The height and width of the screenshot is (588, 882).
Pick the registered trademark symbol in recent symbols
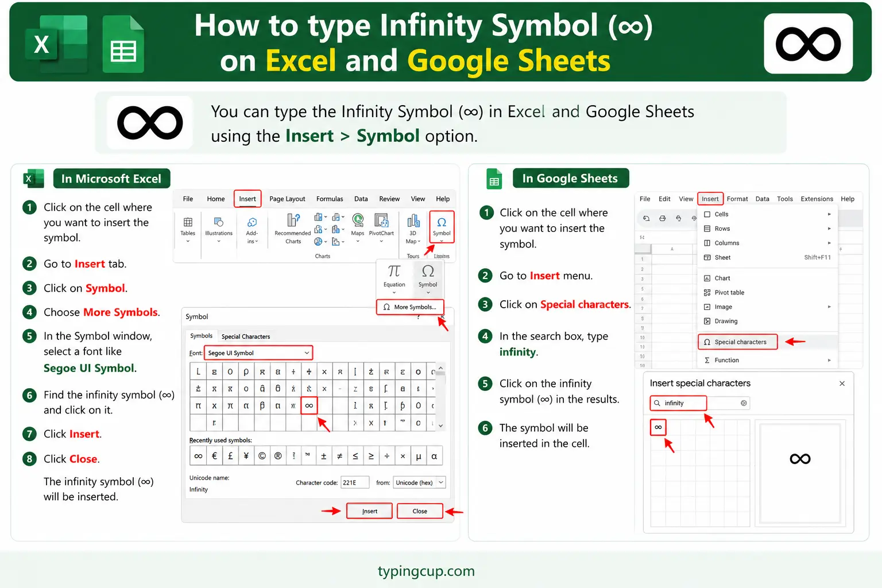coord(278,456)
